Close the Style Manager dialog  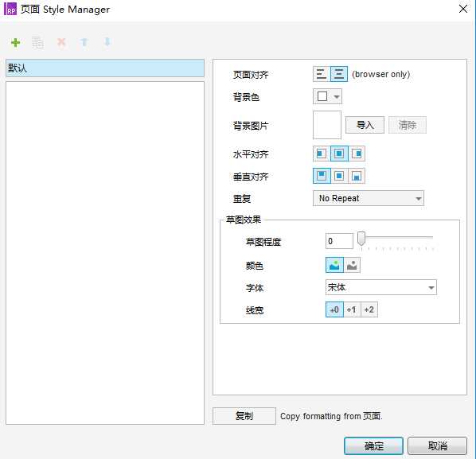463,9
